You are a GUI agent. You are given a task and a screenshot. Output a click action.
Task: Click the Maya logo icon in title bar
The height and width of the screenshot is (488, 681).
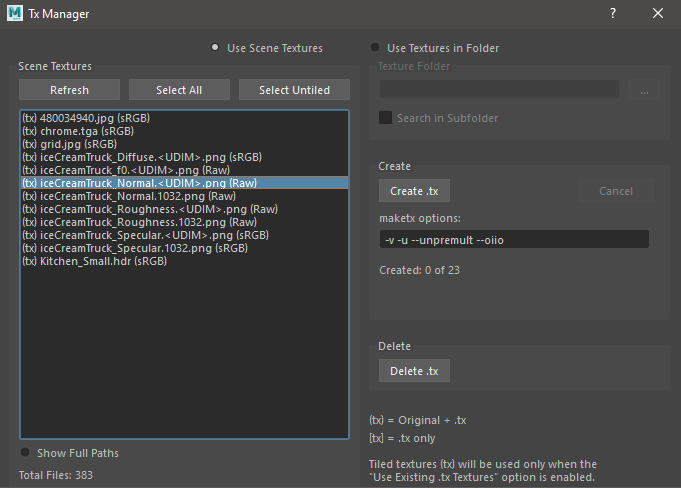coord(14,13)
